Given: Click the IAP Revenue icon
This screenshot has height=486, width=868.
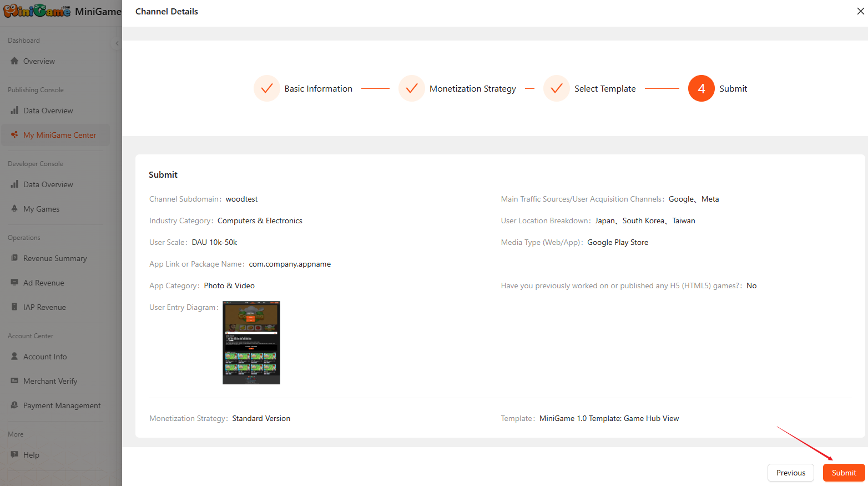Looking at the screenshot, I should [14, 307].
